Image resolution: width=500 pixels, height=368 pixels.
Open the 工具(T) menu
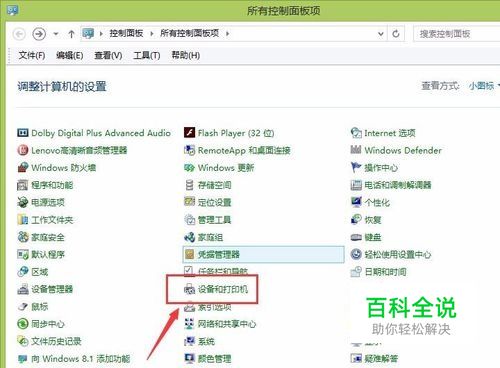(147, 55)
